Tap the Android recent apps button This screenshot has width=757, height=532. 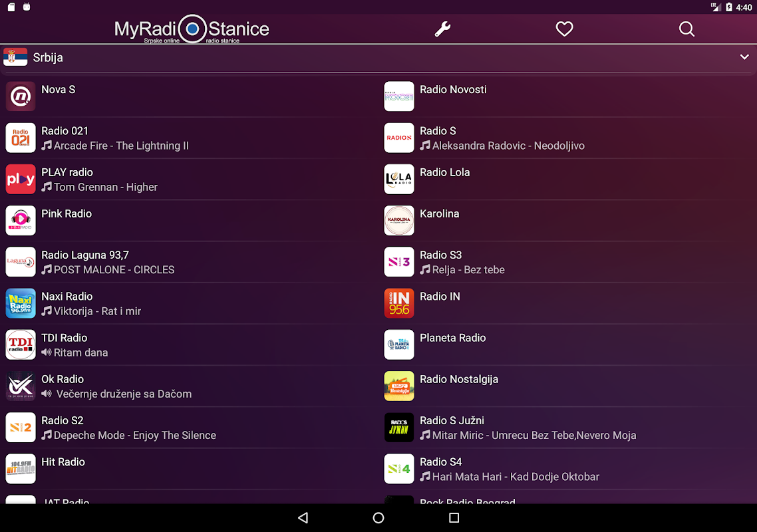454,518
